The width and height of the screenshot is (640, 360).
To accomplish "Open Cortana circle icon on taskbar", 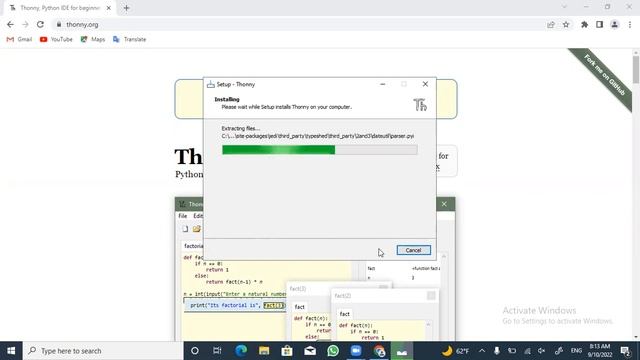I will (195, 351).
